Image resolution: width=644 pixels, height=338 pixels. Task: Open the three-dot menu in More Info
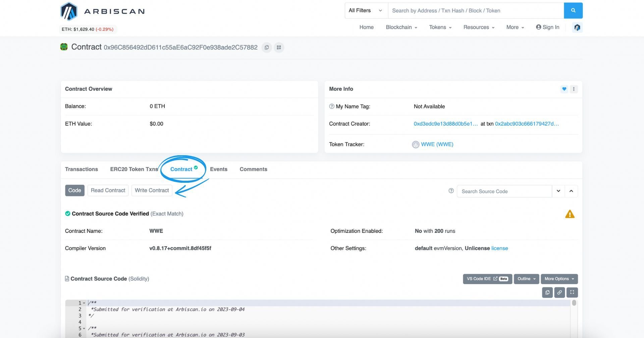574,89
